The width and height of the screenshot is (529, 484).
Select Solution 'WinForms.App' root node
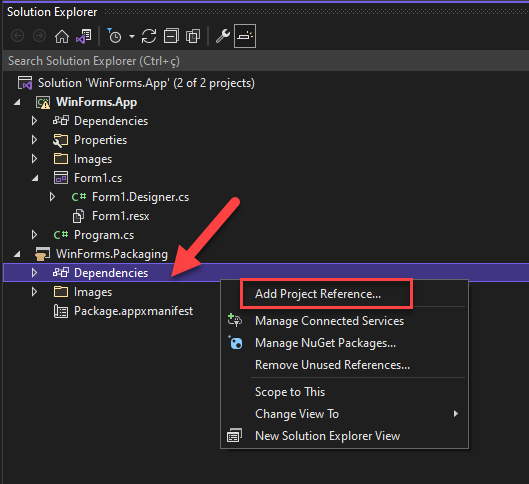click(146, 83)
